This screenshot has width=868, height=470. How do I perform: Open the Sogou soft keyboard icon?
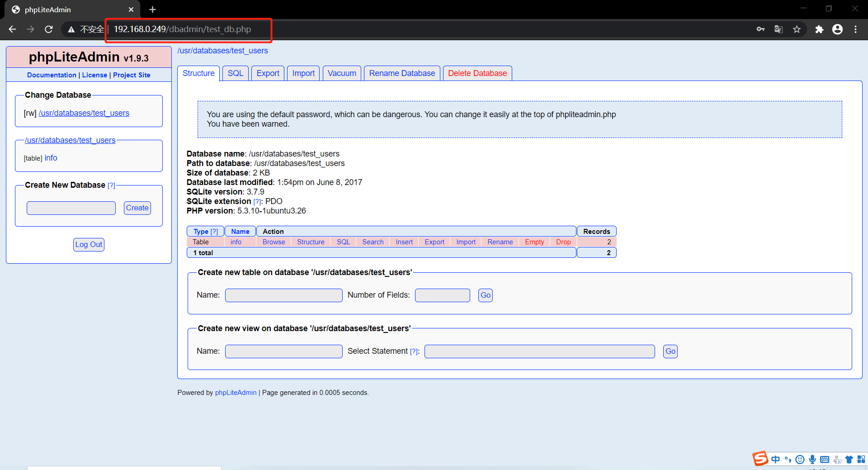click(825, 460)
